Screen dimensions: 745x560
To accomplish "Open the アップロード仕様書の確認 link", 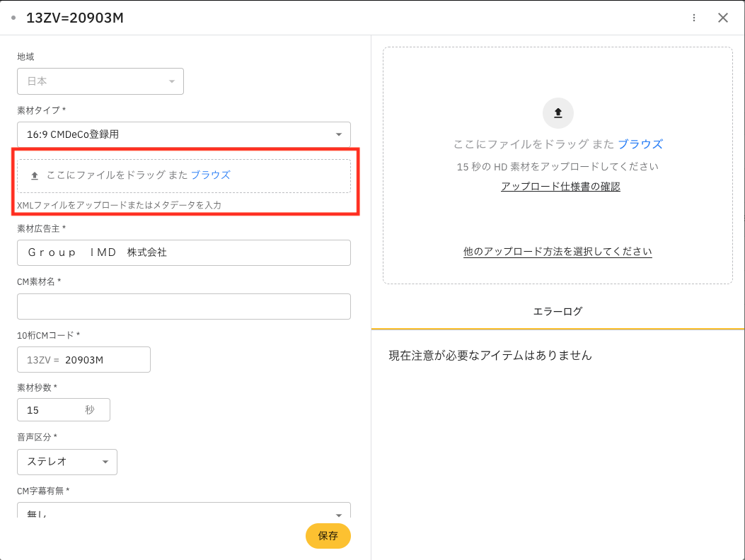I will pos(560,187).
